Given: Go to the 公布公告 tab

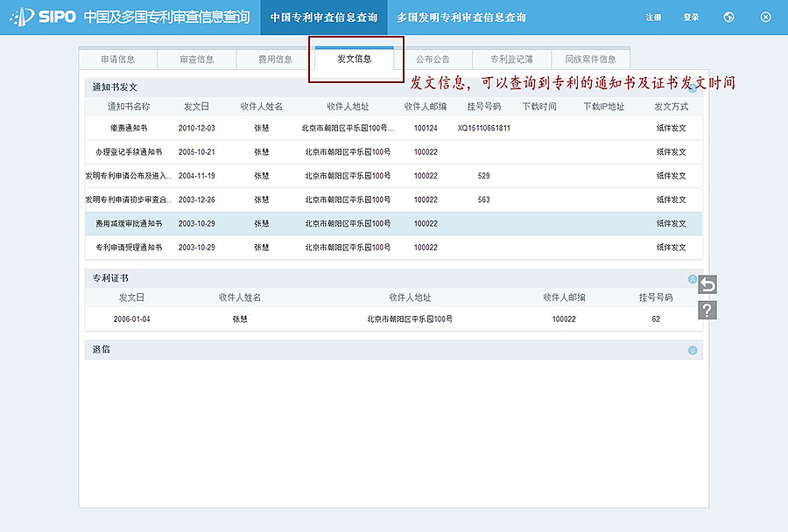Looking at the screenshot, I should click(433, 59).
